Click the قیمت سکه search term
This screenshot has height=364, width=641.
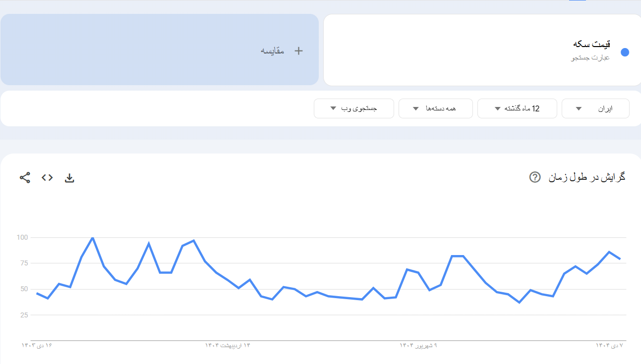(x=591, y=45)
